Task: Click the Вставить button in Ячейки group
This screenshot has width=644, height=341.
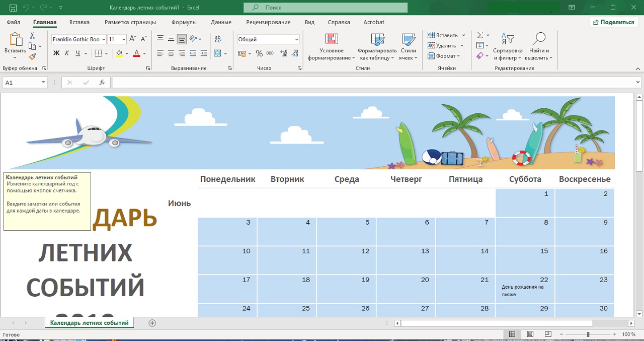Action: tap(443, 35)
